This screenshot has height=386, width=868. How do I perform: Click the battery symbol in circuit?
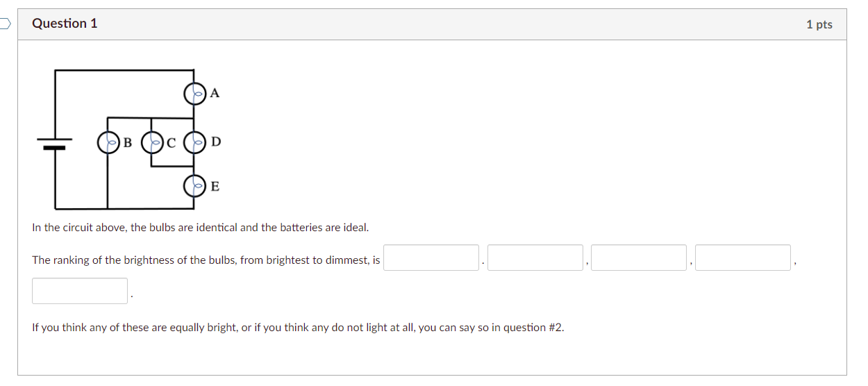pyautogui.click(x=56, y=143)
